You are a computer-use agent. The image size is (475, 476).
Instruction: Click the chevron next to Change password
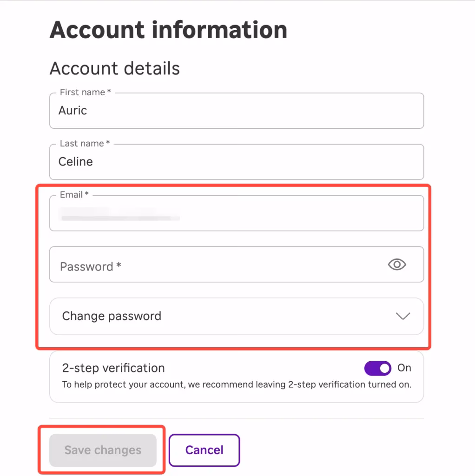pyautogui.click(x=402, y=316)
